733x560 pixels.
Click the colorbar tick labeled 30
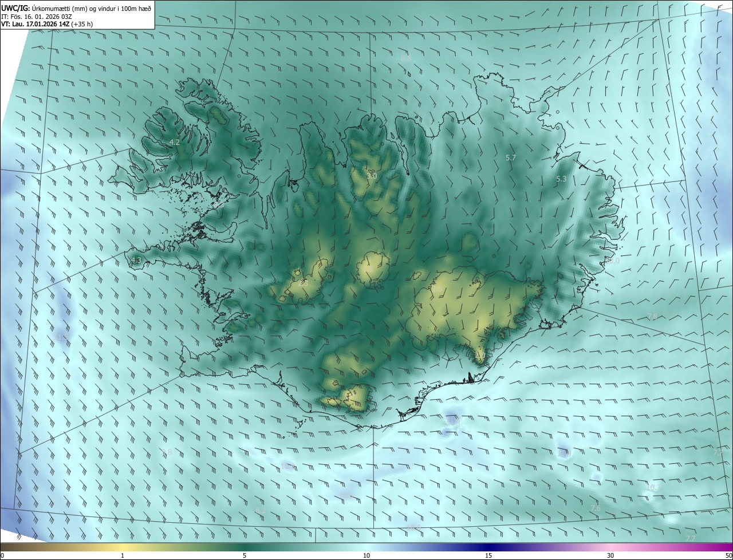click(610, 556)
